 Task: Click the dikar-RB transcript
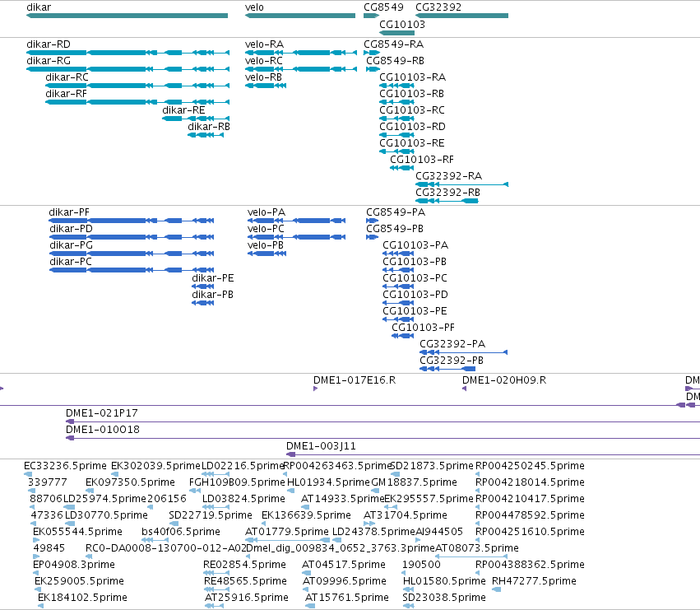[x=206, y=135]
